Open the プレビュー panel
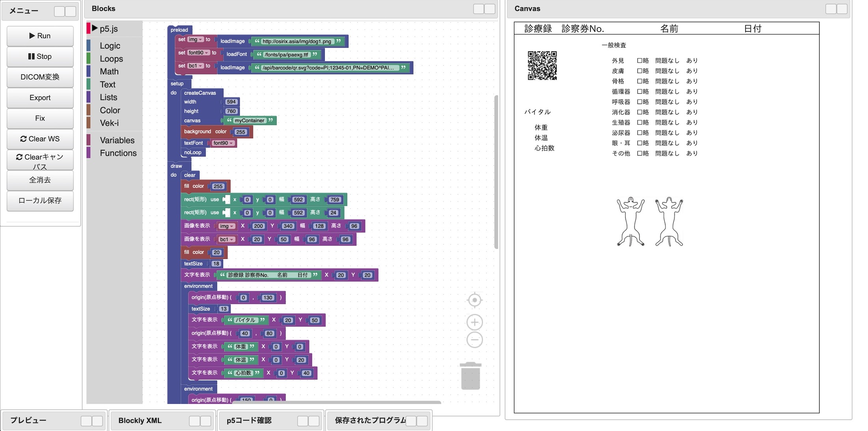868x431 pixels. tap(28, 420)
